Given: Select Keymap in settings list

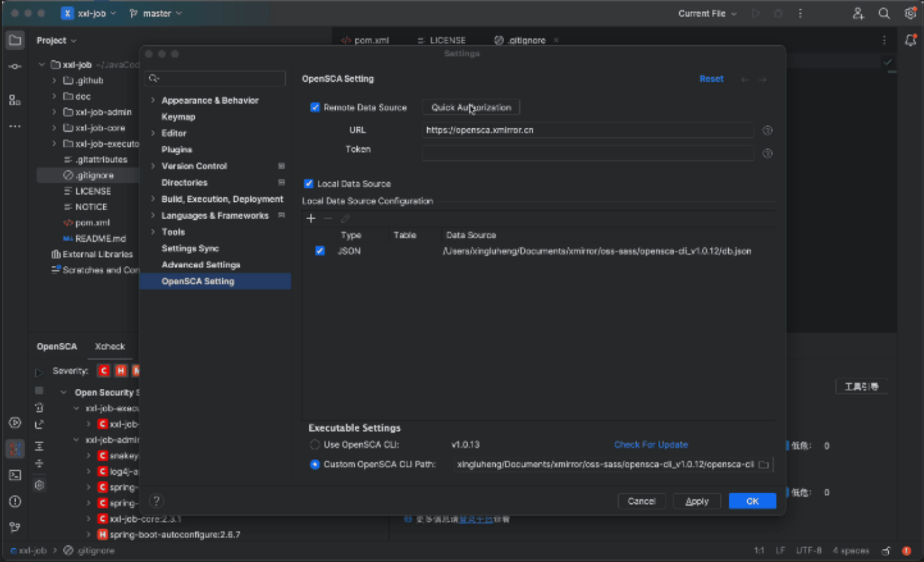Looking at the screenshot, I should [x=179, y=117].
